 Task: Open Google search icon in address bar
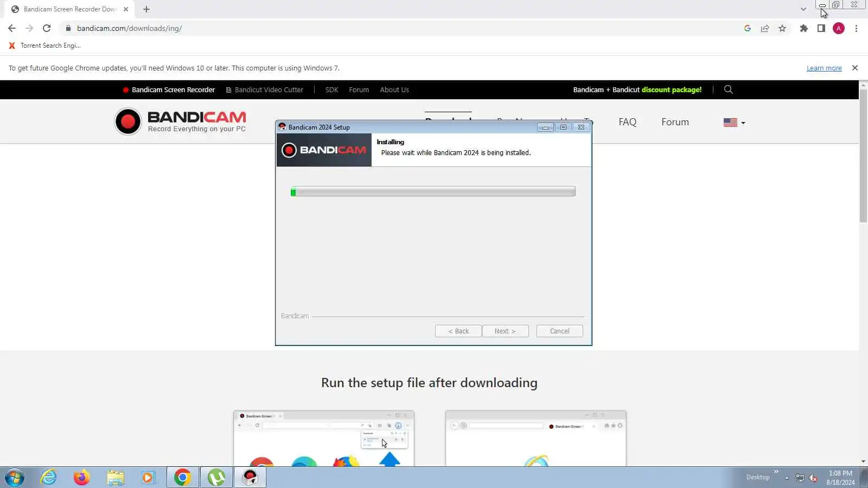[x=748, y=28]
